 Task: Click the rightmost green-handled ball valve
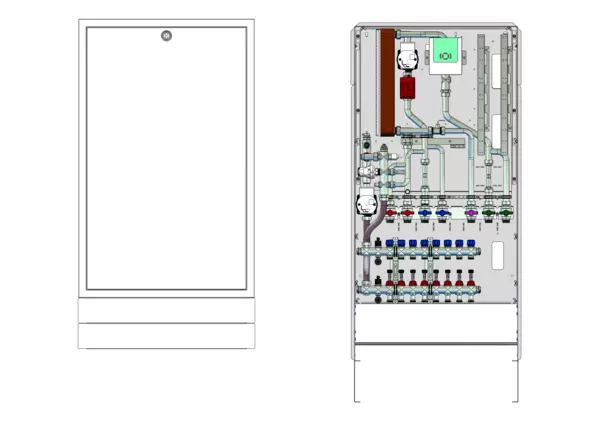coord(505,213)
